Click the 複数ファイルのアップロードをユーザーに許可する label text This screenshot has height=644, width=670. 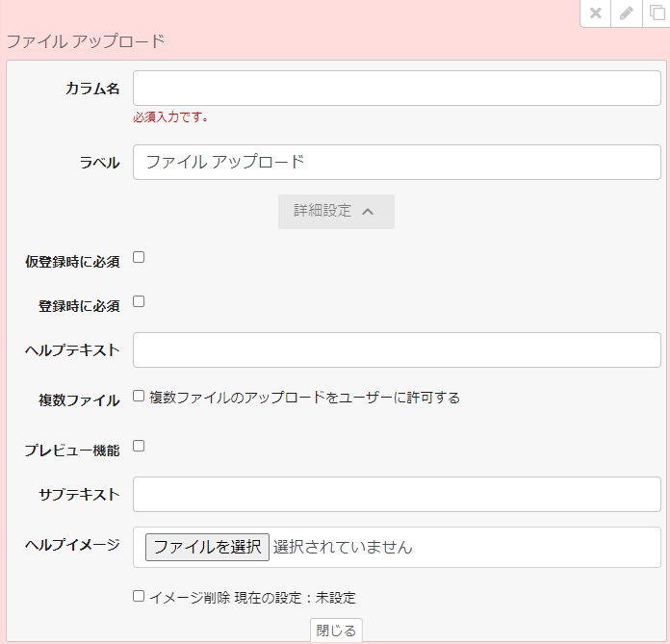[304, 397]
